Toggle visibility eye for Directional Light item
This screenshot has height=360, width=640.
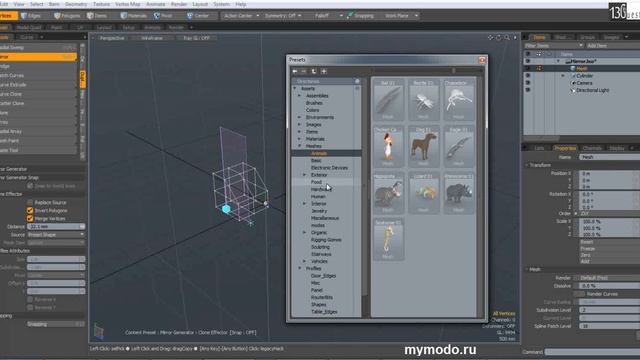click(x=528, y=90)
